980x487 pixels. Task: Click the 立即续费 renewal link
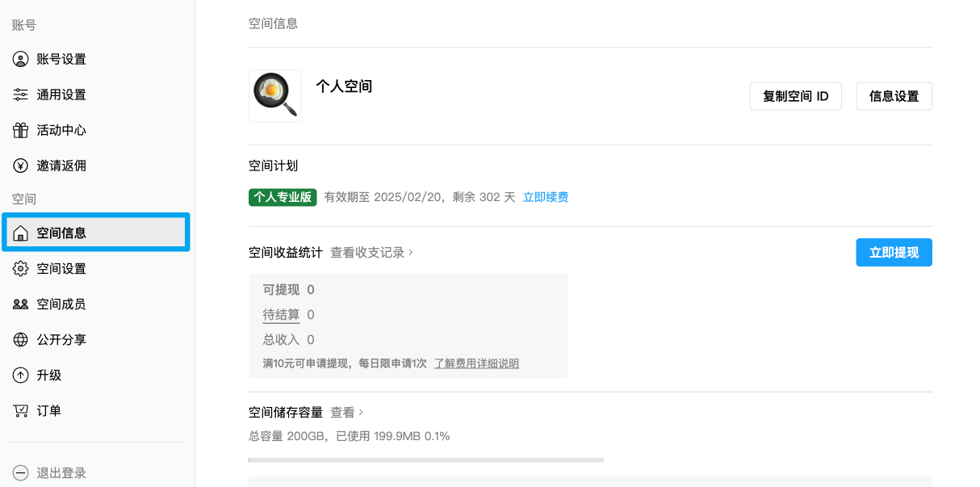pos(546,197)
